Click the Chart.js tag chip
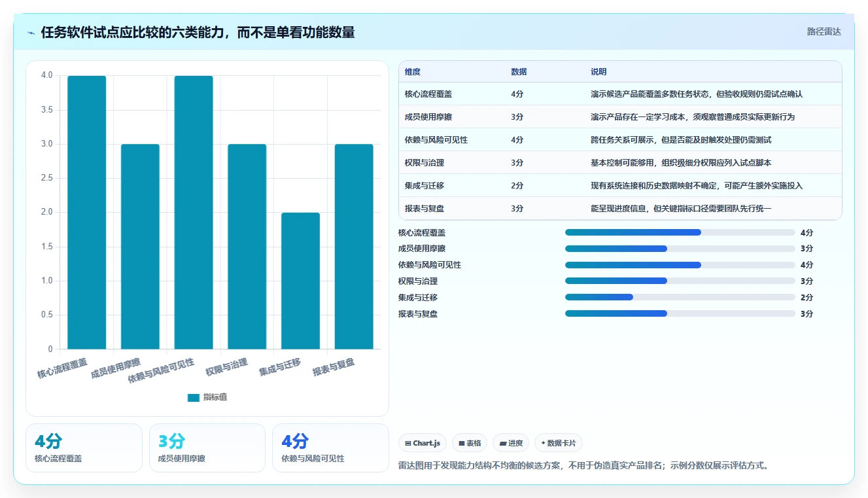868x498 pixels. point(423,443)
